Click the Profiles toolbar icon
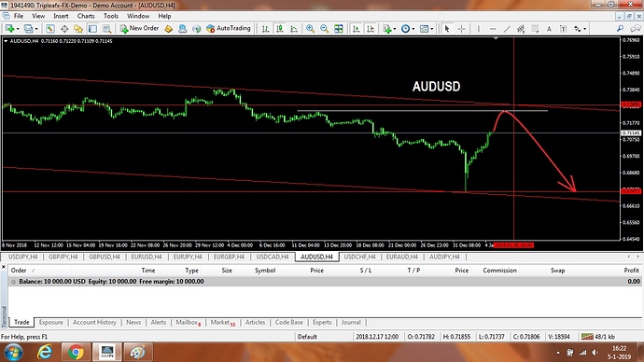Screen dimensions: 644x362 28,28
